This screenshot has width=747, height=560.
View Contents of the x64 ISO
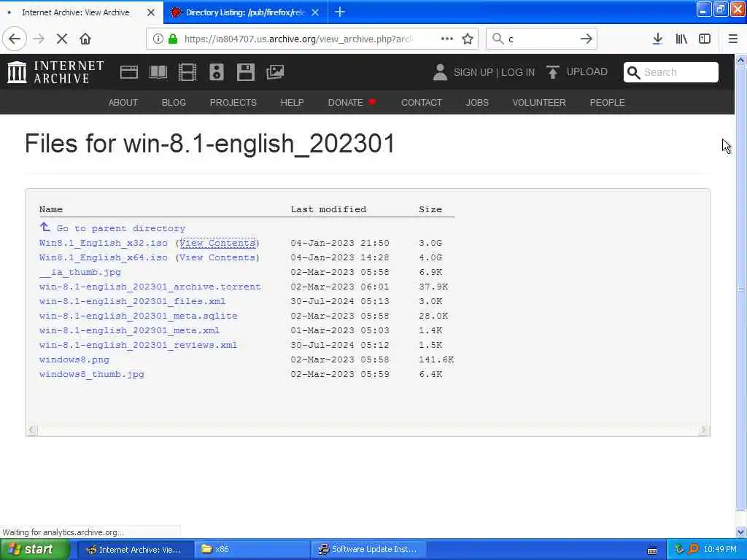[217, 257]
